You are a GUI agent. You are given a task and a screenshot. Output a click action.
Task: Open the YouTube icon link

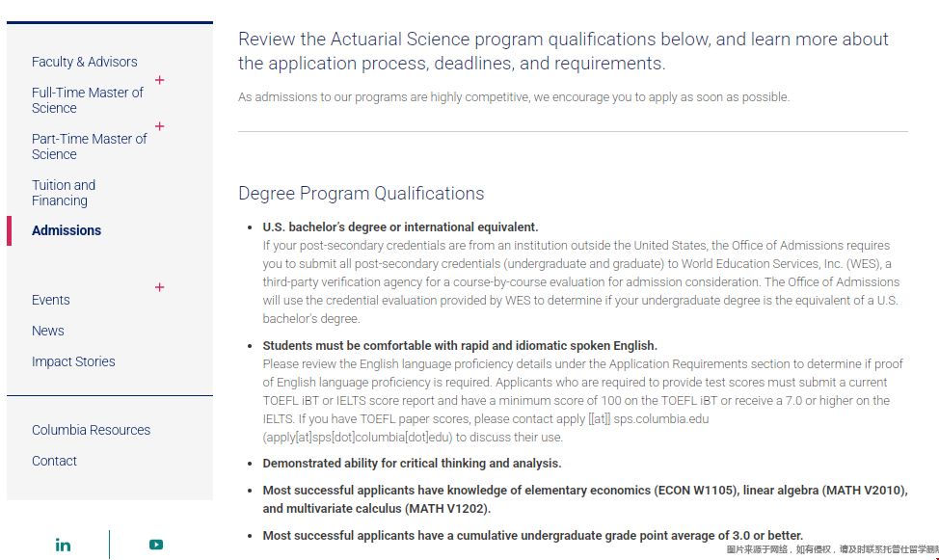coord(156,545)
